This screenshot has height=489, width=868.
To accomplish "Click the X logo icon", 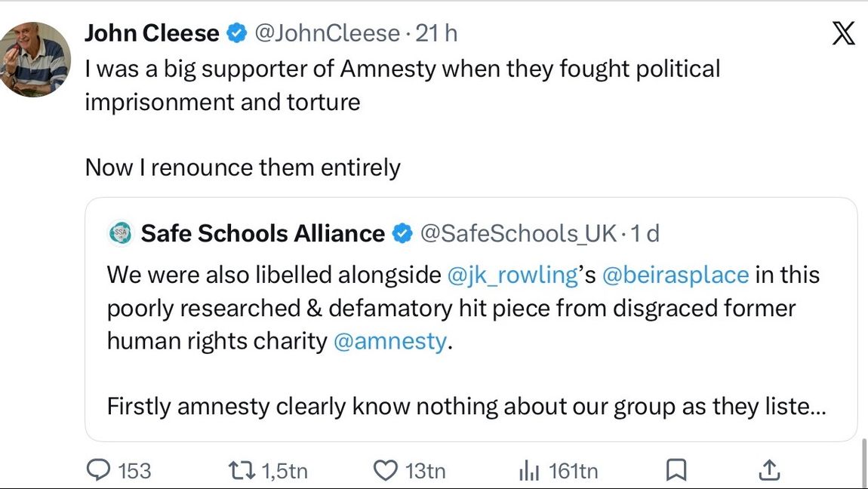I will (x=843, y=33).
